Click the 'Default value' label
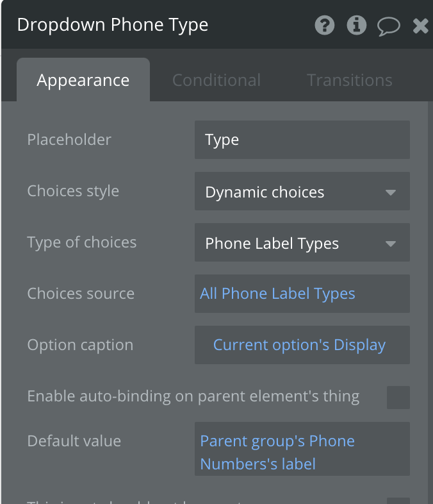 point(74,441)
